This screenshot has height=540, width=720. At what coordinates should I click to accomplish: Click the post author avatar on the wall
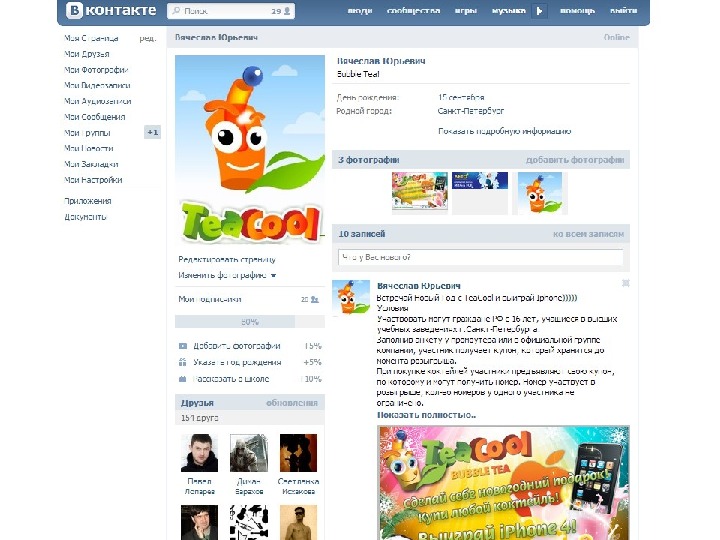[351, 298]
